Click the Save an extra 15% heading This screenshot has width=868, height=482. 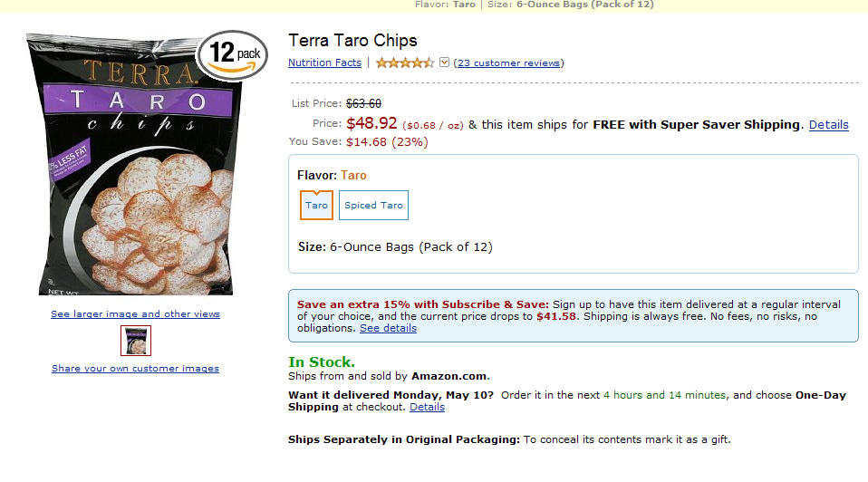tap(423, 304)
